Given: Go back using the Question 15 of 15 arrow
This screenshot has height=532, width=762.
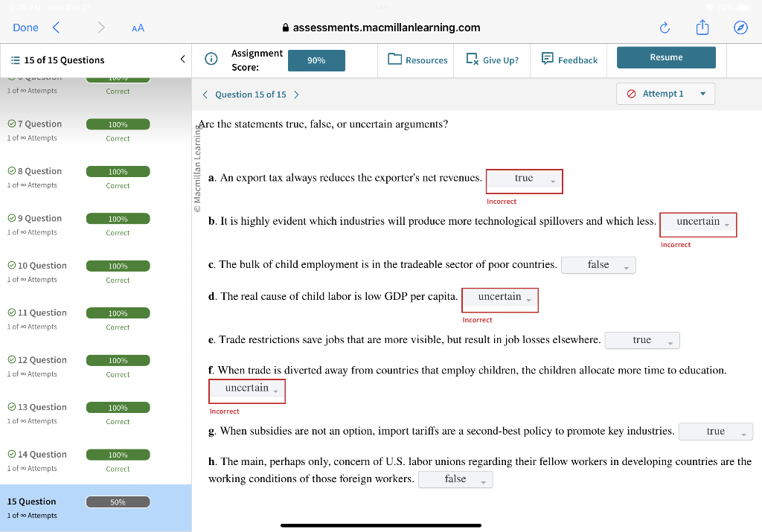Looking at the screenshot, I should (x=205, y=94).
